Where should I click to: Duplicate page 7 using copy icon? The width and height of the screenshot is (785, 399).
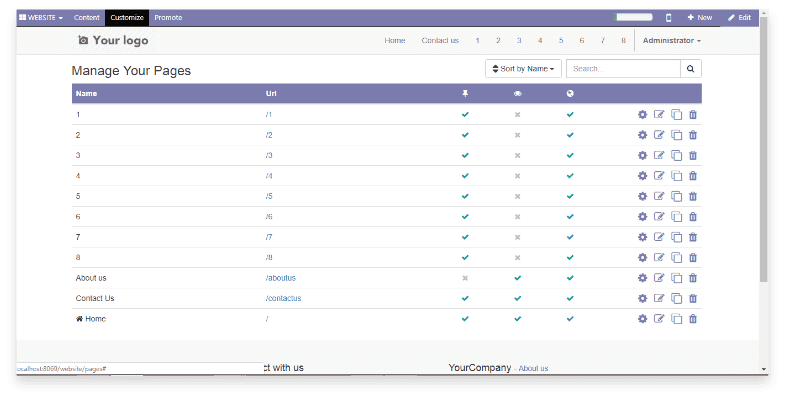click(x=676, y=237)
